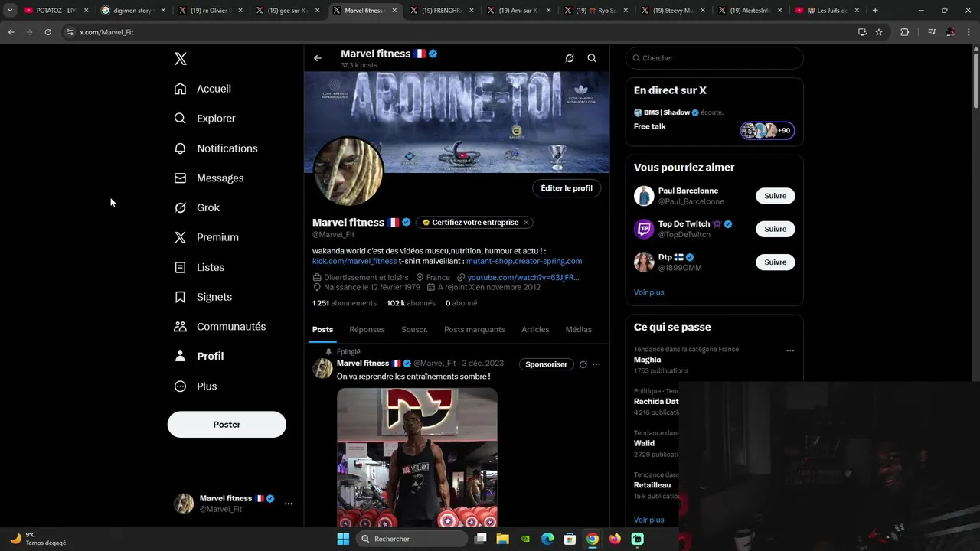
Task: Switch to digimon story browser tab
Action: (132, 11)
